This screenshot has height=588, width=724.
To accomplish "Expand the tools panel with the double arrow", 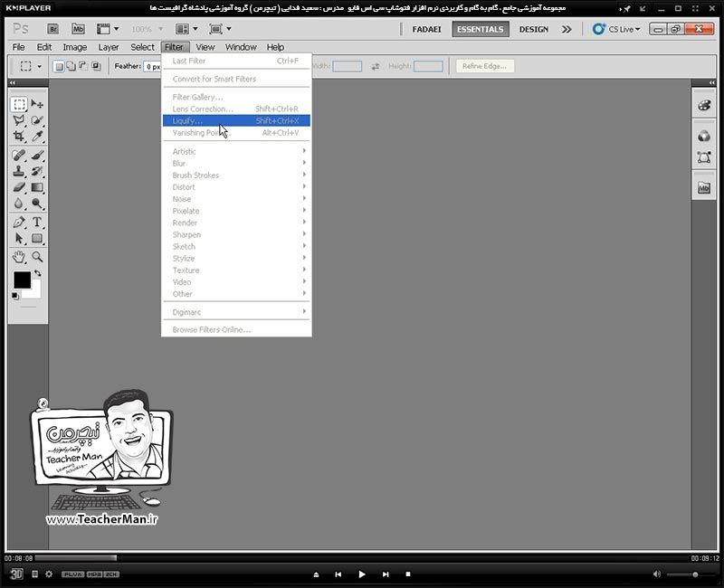I will click(x=13, y=82).
